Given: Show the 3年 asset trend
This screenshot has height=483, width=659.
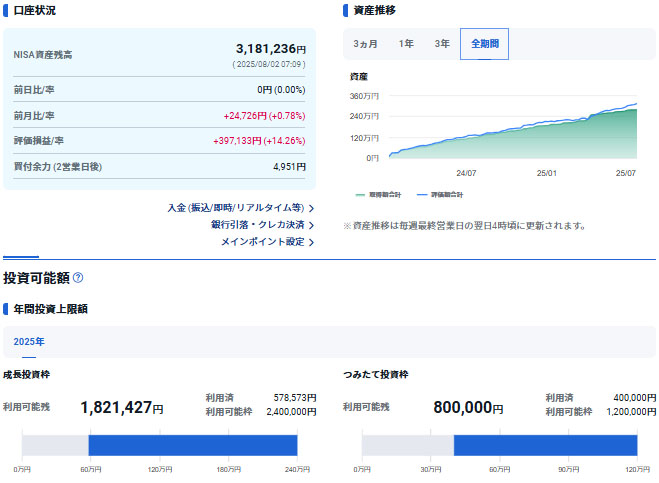Looking at the screenshot, I should (x=441, y=44).
